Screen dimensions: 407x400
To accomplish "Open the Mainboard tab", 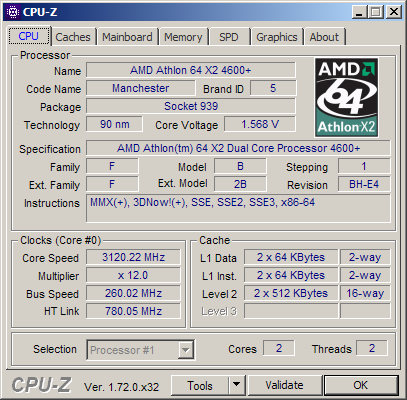I will click(127, 37).
